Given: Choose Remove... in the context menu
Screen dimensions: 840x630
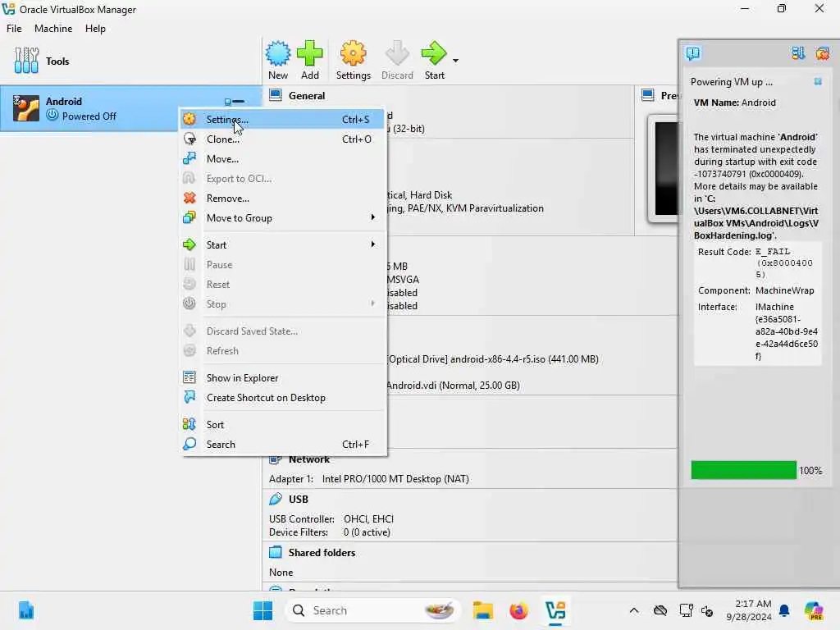Looking at the screenshot, I should (x=283, y=199).
